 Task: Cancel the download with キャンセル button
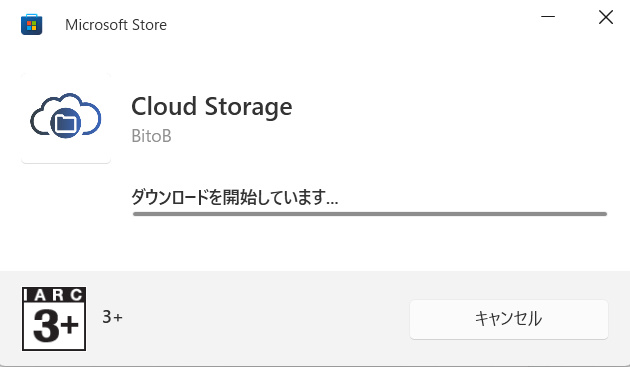coord(509,319)
